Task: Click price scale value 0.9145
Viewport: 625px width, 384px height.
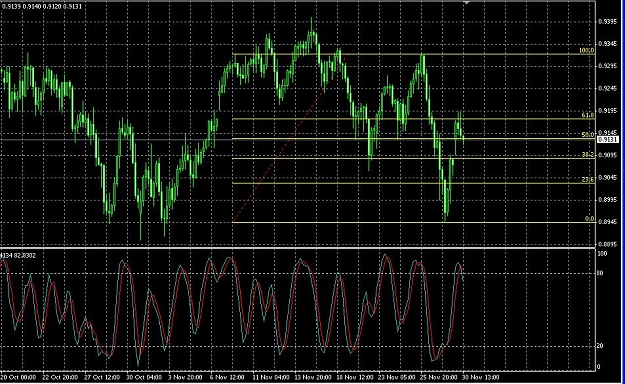Action: [x=608, y=132]
